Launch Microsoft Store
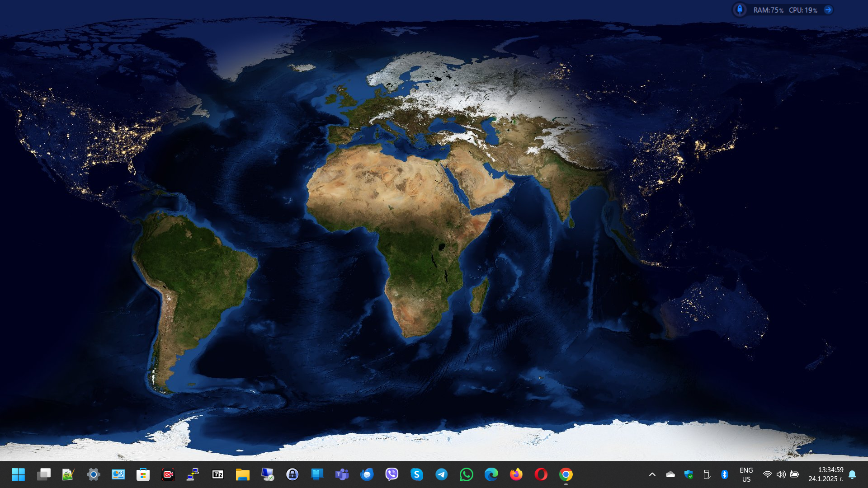 [x=143, y=474]
